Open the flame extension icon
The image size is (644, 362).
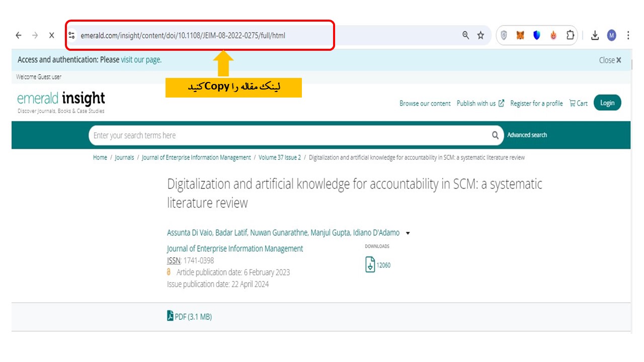pyautogui.click(x=553, y=35)
